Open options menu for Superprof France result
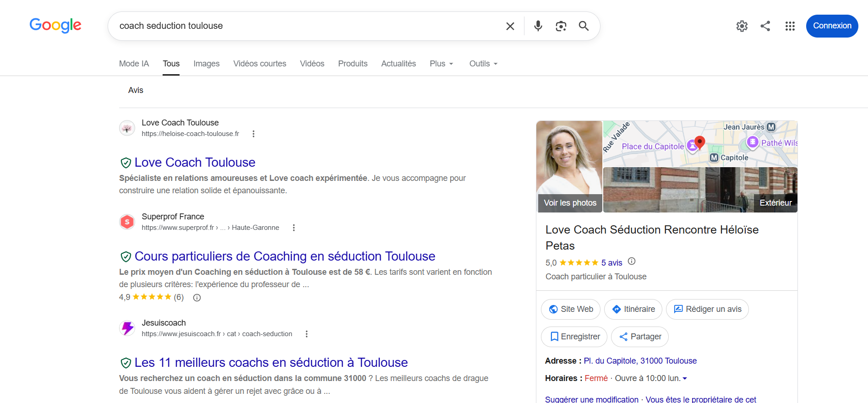This screenshot has height=403, width=868. coord(294,228)
